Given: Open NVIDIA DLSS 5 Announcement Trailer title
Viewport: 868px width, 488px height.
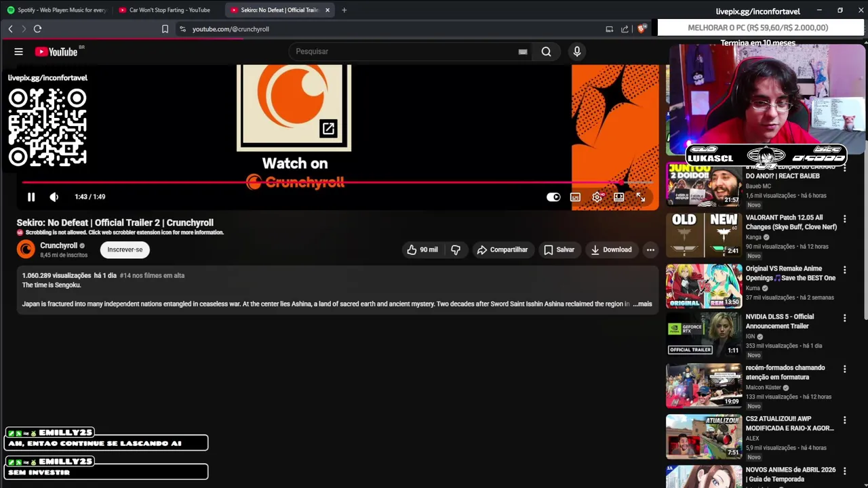Looking at the screenshot, I should (780, 321).
